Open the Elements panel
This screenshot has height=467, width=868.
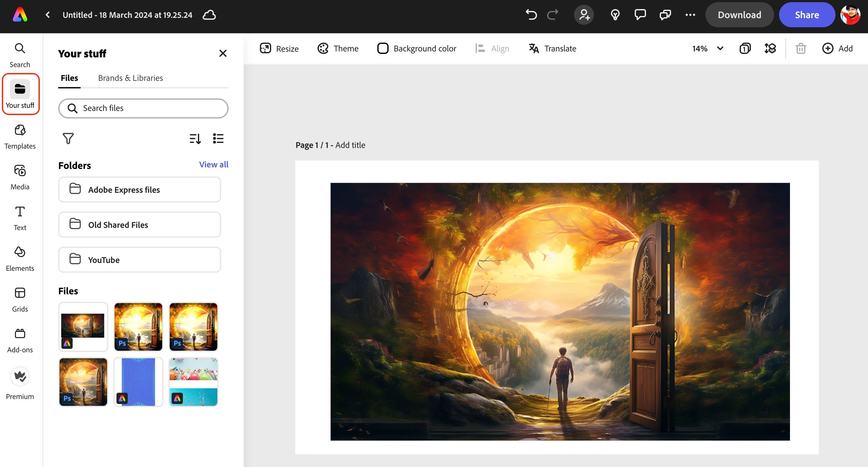coord(20,258)
